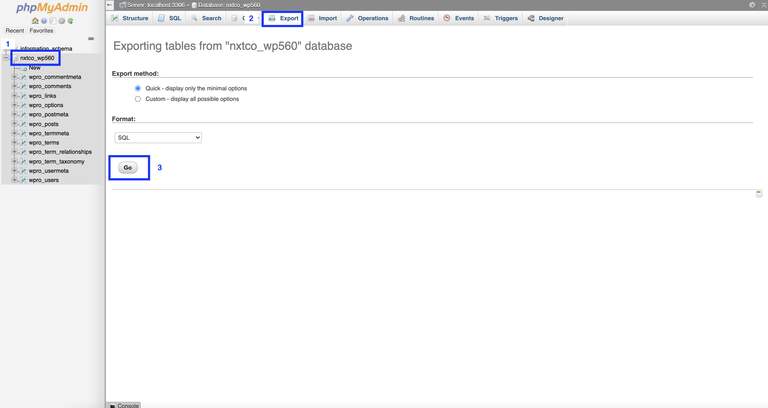The image size is (768, 408).
Task: Open the wpro_usermeta table
Action: tap(48, 171)
